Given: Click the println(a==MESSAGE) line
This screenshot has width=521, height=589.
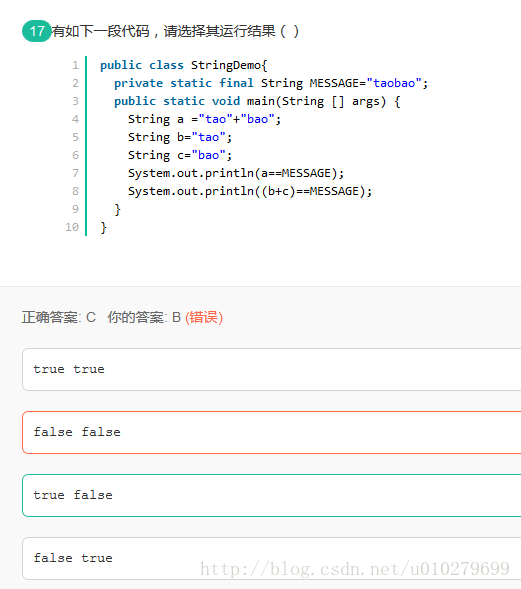Looking at the screenshot, I should point(236,173).
